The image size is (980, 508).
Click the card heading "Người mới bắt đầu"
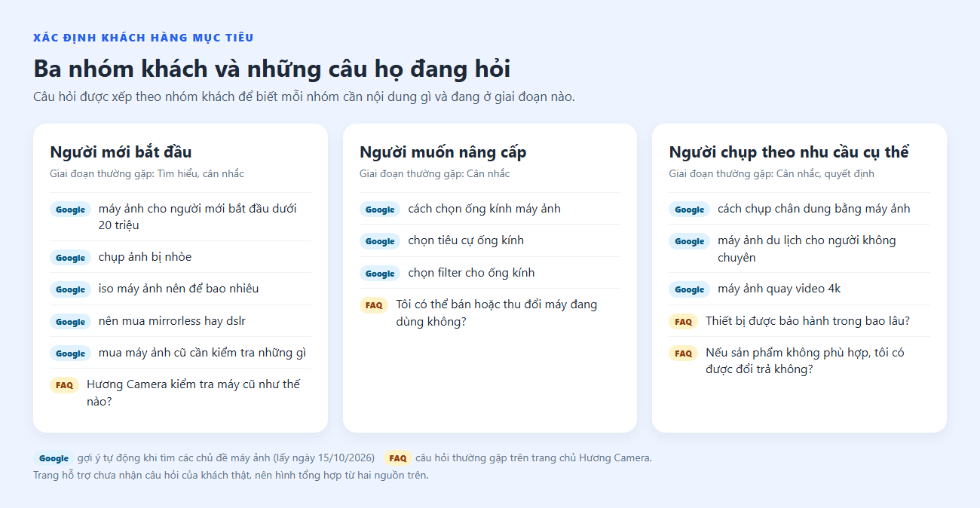[121, 152]
